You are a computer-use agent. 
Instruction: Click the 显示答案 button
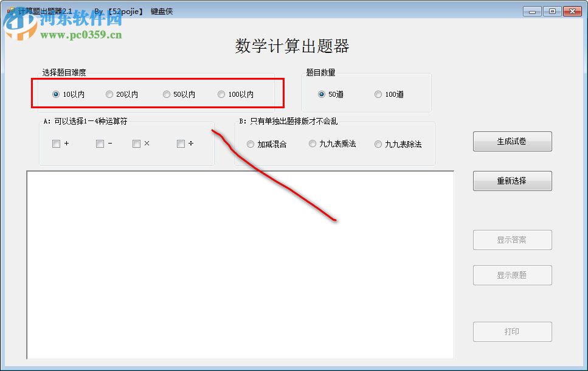pos(512,240)
